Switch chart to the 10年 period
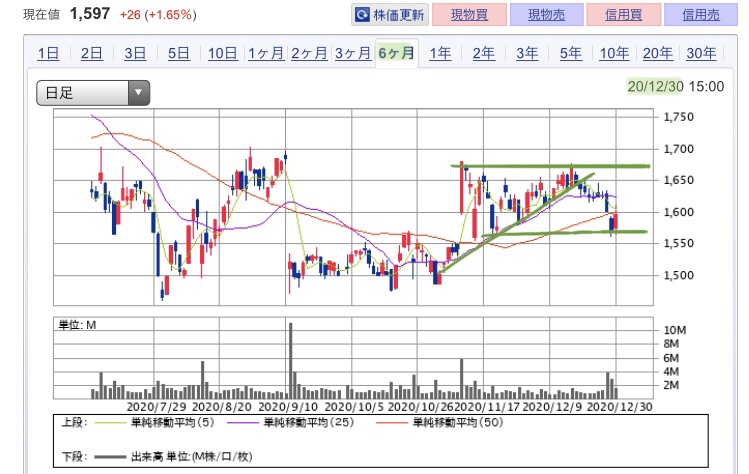Image resolution: width=749 pixels, height=474 pixels. (x=614, y=53)
